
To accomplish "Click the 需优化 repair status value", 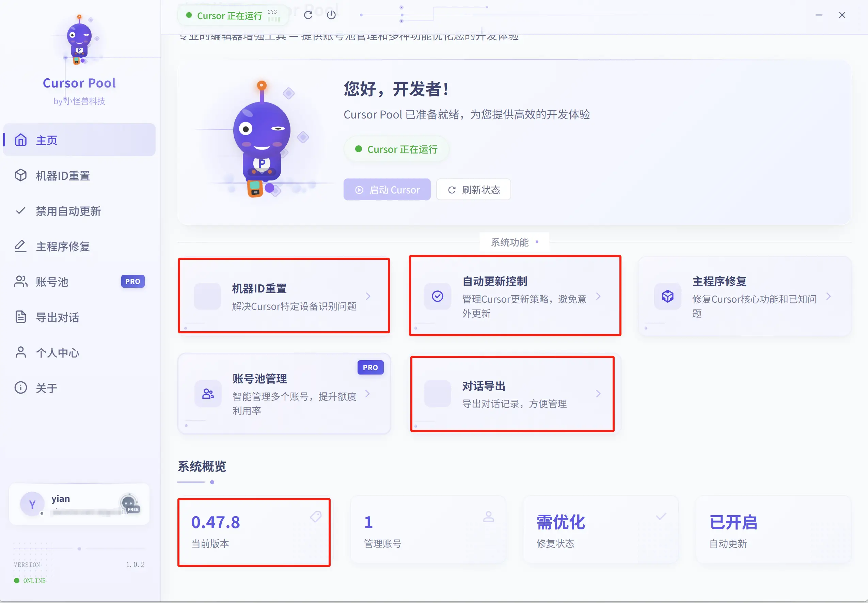I will [x=561, y=522].
